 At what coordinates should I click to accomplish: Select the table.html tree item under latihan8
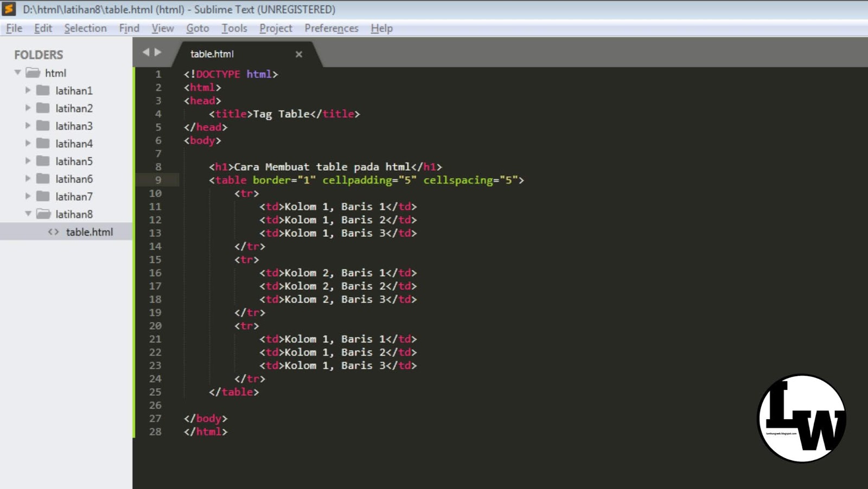pos(90,231)
